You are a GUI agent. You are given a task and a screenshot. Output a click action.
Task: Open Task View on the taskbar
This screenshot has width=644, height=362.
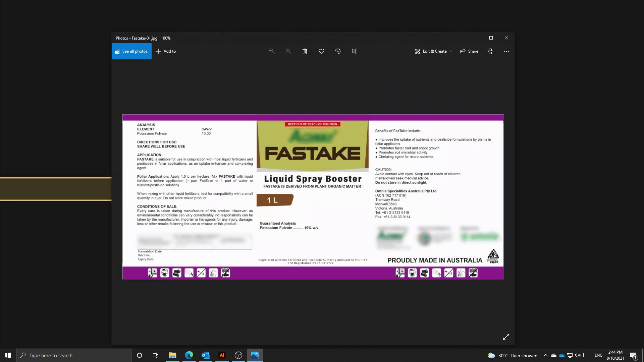pyautogui.click(x=156, y=355)
